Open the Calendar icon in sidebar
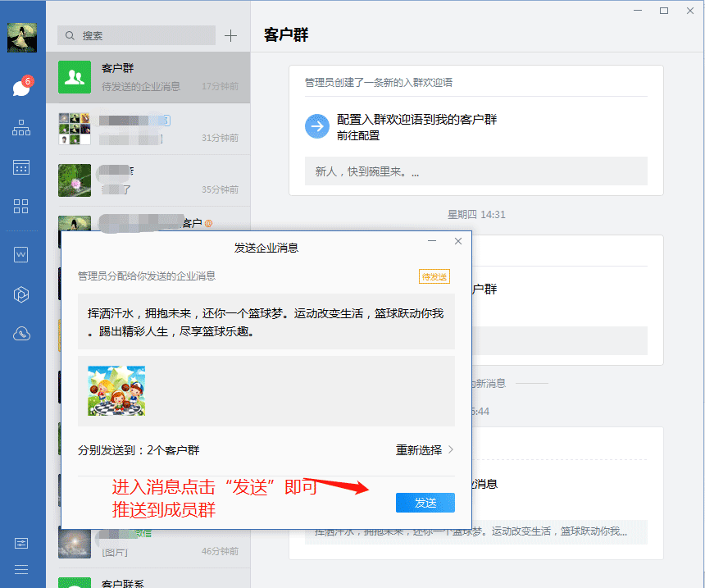Image resolution: width=705 pixels, height=588 pixels. tap(21, 167)
